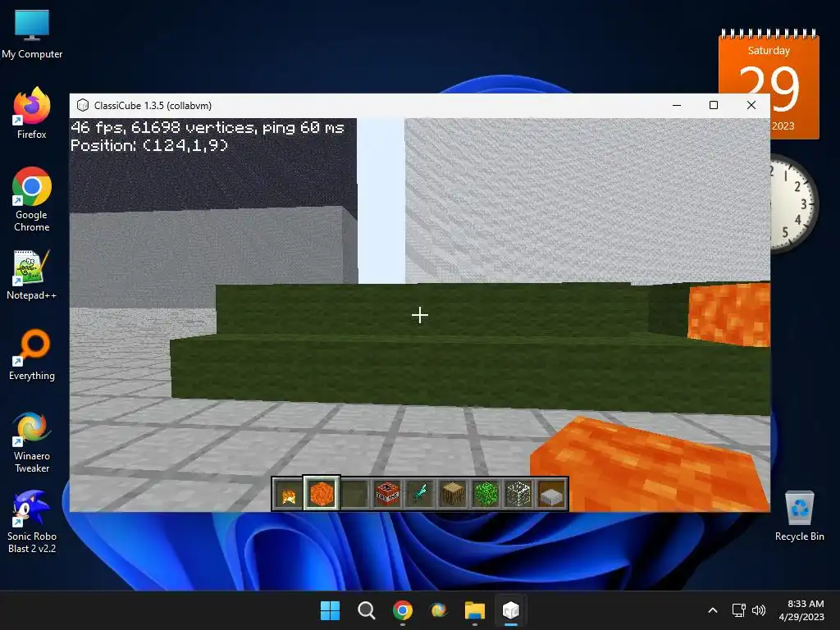840x630 pixels.
Task: Open the Firefox desktop shortcut
Action: coord(32,113)
